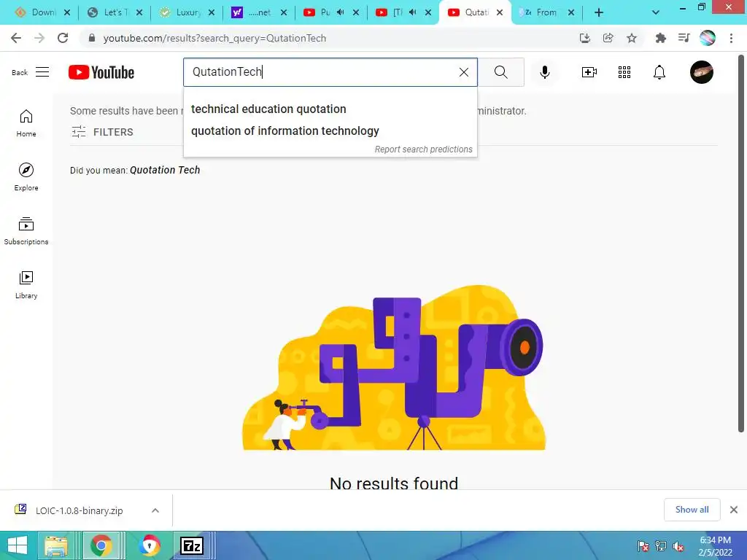Image resolution: width=747 pixels, height=560 pixels.
Task: Switch to the Luxury tab
Action: tap(186, 12)
